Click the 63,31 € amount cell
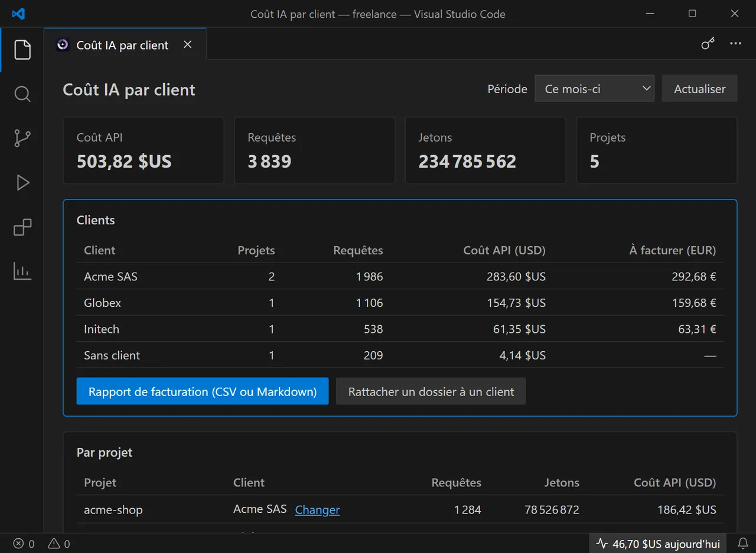This screenshot has height=553, width=756. 697,329
